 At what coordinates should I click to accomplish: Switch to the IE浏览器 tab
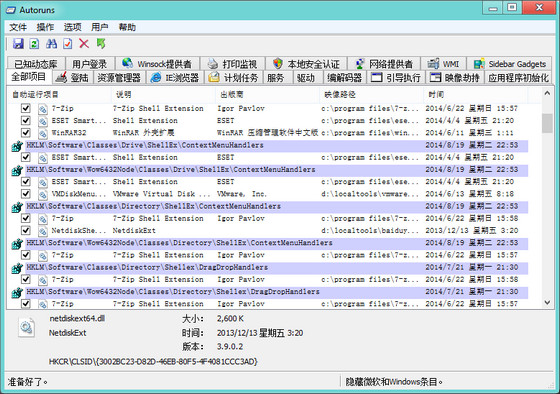pos(175,78)
